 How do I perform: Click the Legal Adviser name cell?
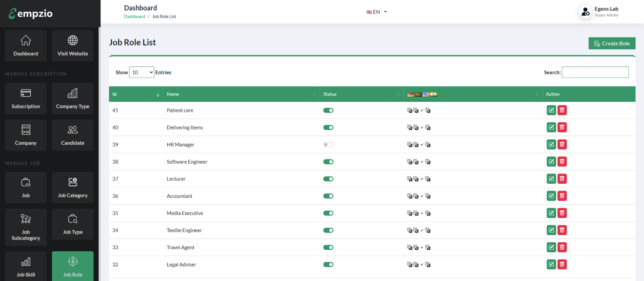point(241,264)
